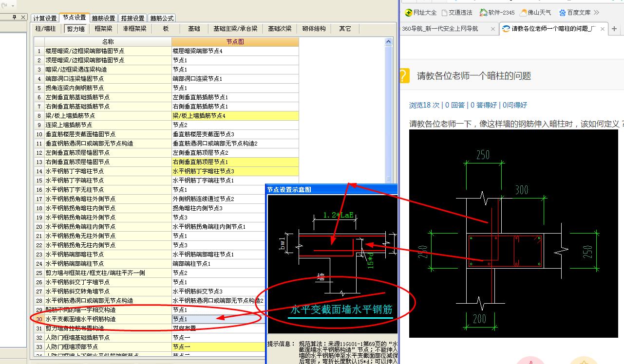Open a new browser tab

615,29
